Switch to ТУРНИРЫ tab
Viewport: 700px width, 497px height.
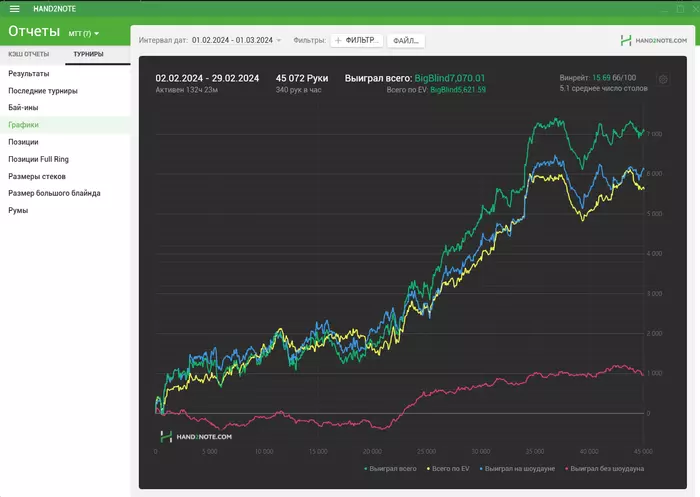pos(88,54)
